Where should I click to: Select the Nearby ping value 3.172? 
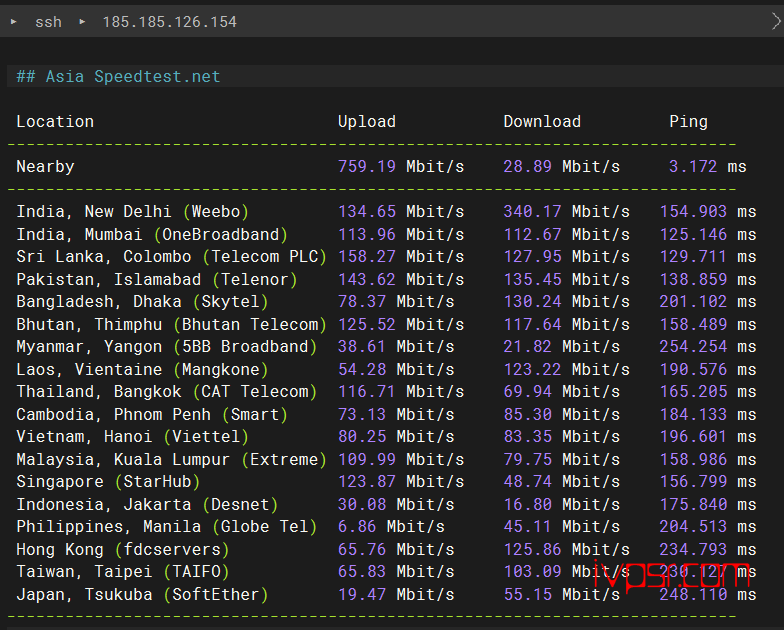point(693,166)
